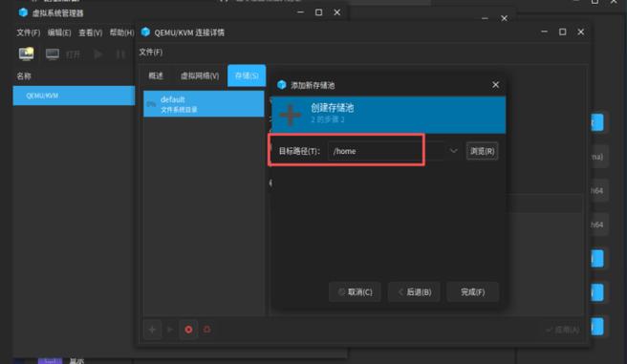Viewport: 627px width, 364px height.
Task: Click the start pool play icon
Action: tap(170, 330)
